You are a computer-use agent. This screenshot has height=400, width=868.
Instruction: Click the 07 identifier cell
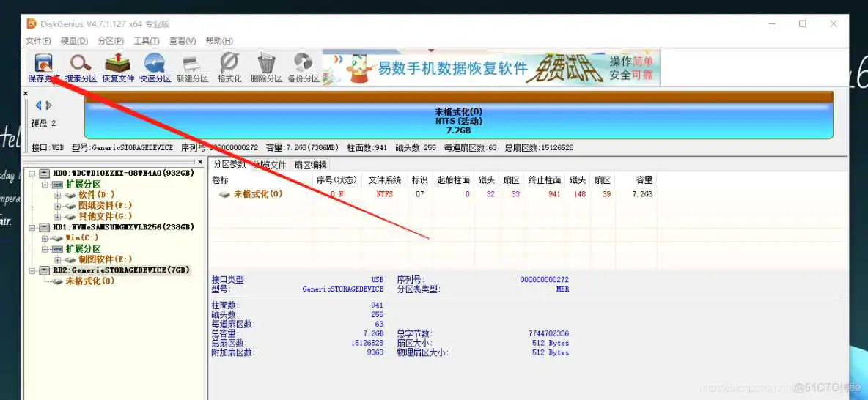(419, 194)
